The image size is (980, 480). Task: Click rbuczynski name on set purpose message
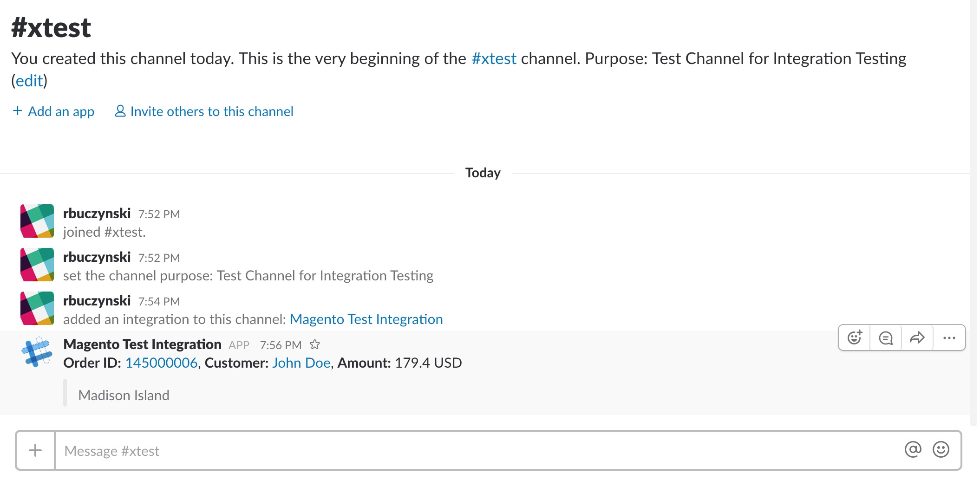click(97, 257)
